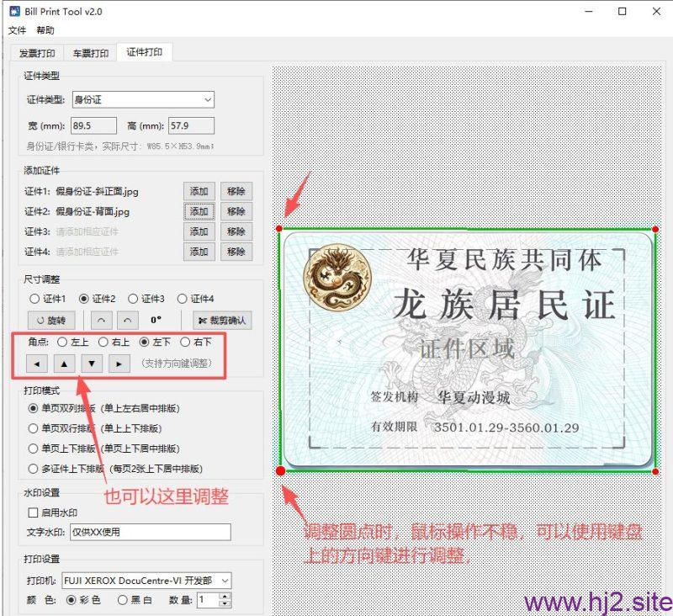The image size is (673, 616).
Task: Select 单页上下排版 print mode
Action: [33, 449]
